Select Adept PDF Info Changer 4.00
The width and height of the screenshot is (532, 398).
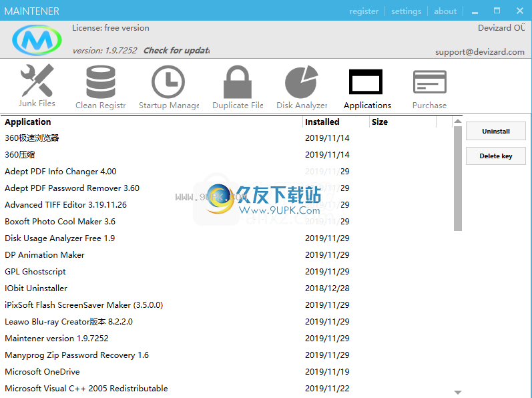pos(227,172)
